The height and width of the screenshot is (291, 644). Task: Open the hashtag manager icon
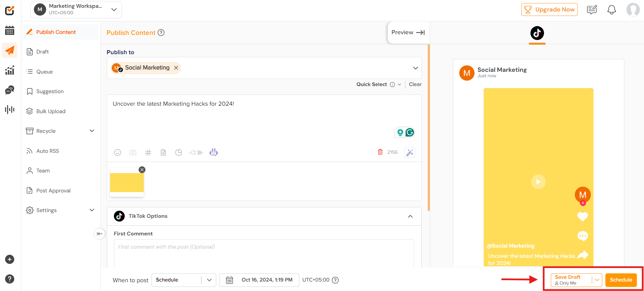148,152
